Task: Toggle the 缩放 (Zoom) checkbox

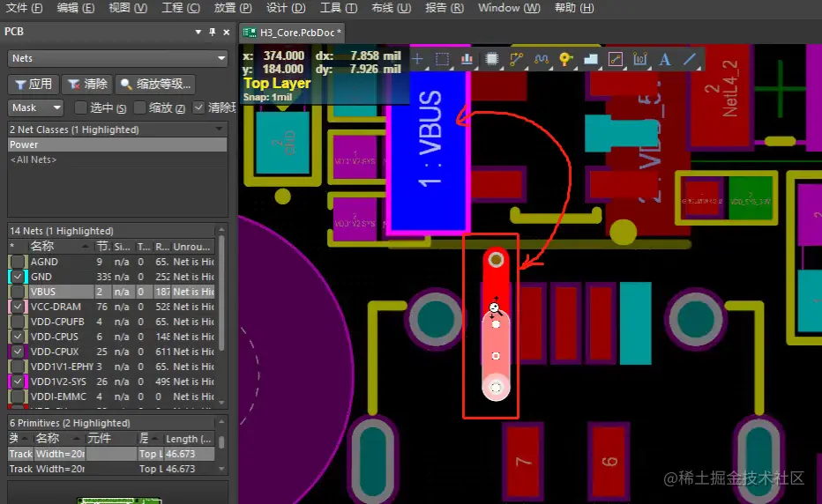Action: (x=139, y=107)
